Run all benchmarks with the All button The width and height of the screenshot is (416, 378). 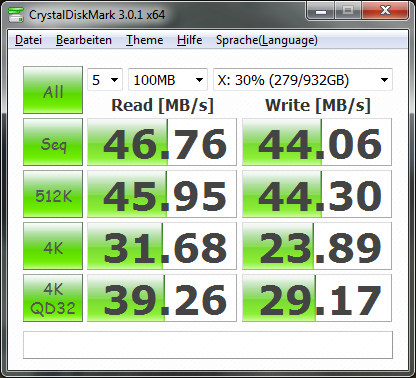pyautogui.click(x=53, y=90)
